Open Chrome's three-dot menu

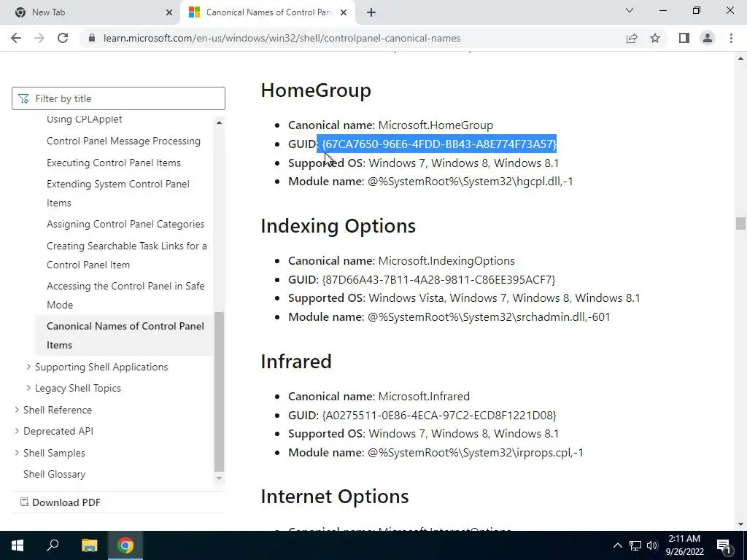(731, 38)
